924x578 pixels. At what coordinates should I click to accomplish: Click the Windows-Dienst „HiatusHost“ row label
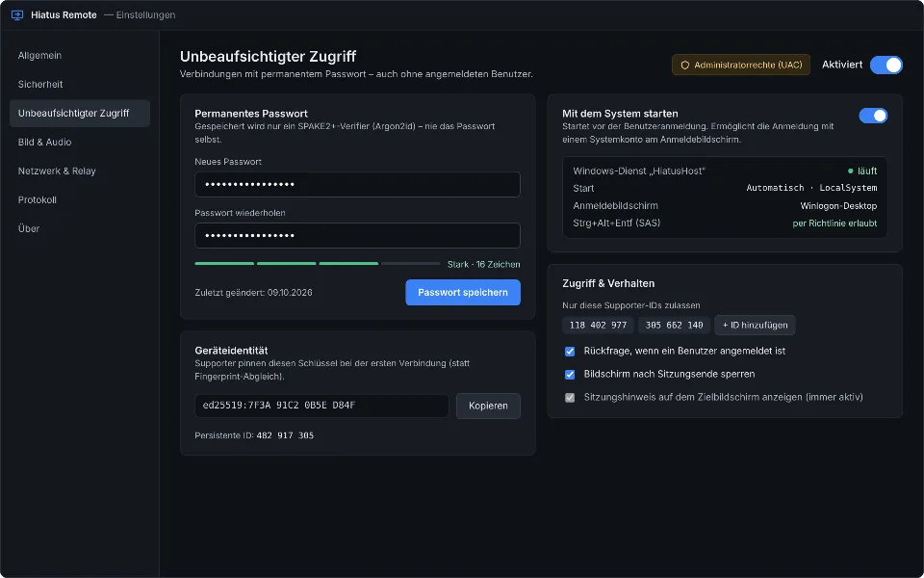(639, 171)
